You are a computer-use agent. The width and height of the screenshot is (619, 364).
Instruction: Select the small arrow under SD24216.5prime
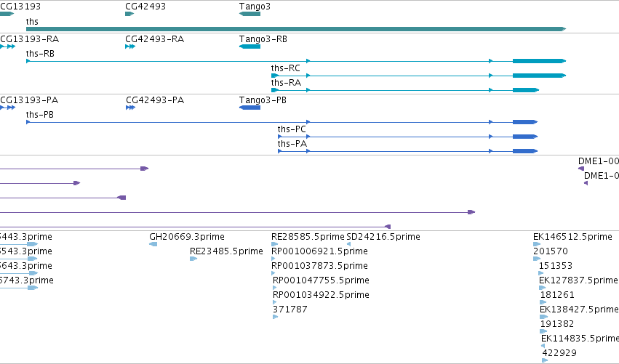(x=348, y=244)
